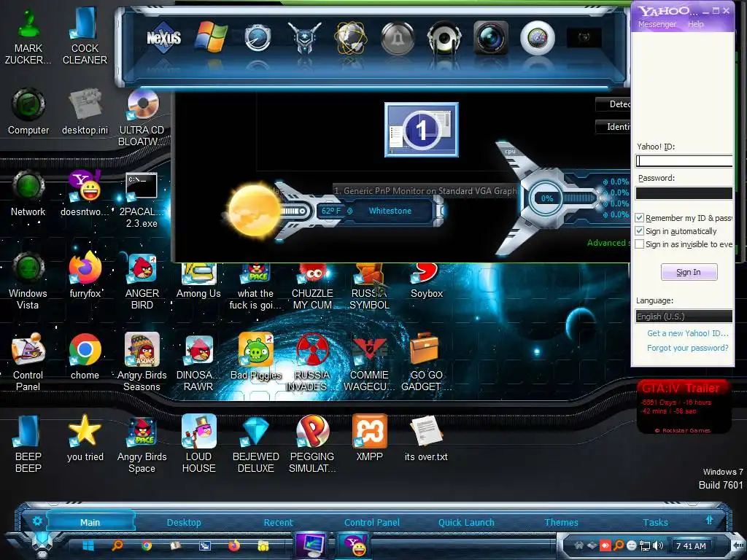Select the Soybox desktop icon
The image size is (747, 560).
click(426, 281)
